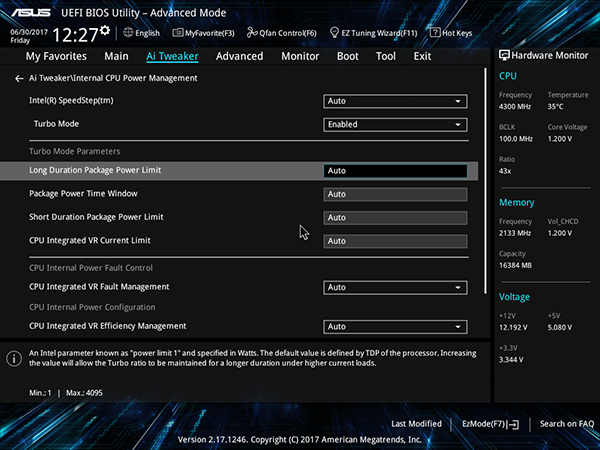Click the CPU Internal Power Configuration heading
600x450 pixels.
(x=92, y=307)
